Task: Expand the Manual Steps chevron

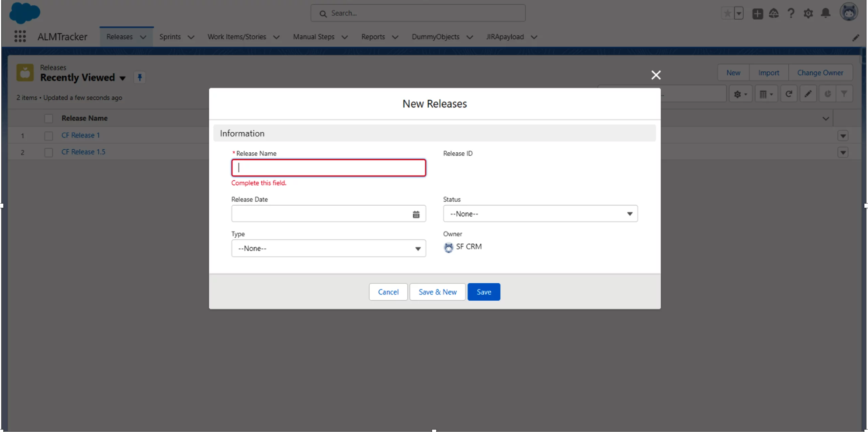Action: click(x=345, y=37)
